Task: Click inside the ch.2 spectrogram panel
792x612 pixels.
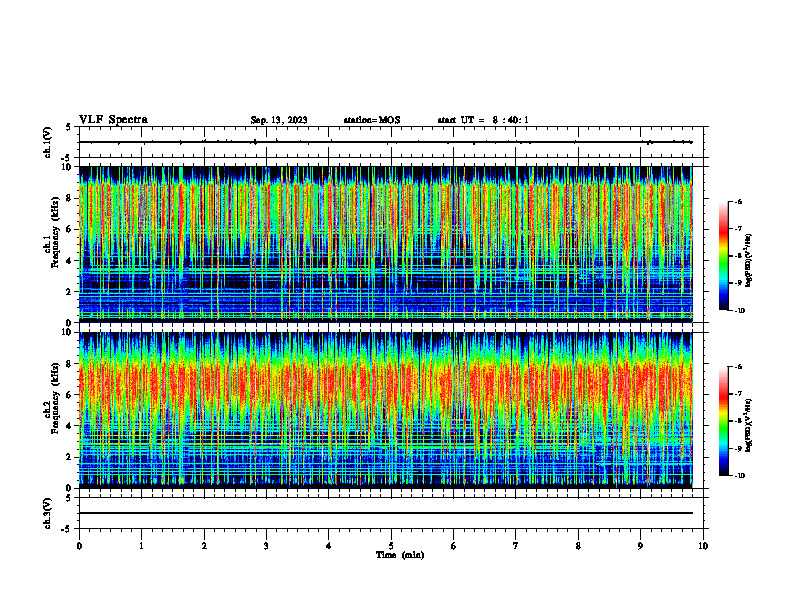Action: pos(386,410)
